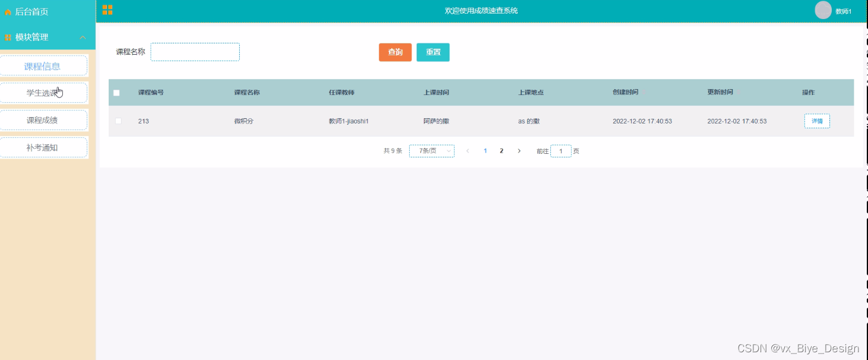Click the 阿萨的撒 class time cell
868x360 pixels.
click(436, 121)
